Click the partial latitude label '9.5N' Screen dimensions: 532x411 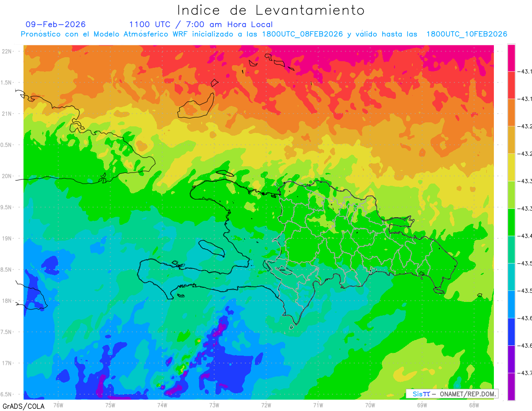pos(7,207)
